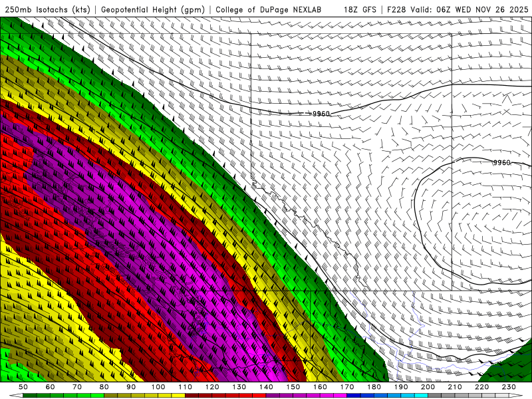Click the 70 label on the legend
Screen dimensions: 532x399
[x=77, y=387]
